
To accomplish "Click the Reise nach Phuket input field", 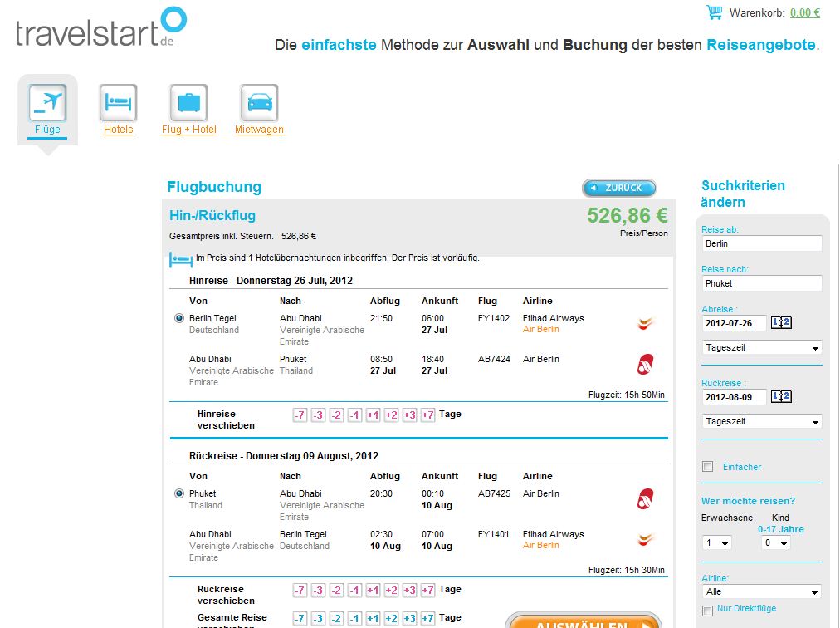I will (x=762, y=283).
